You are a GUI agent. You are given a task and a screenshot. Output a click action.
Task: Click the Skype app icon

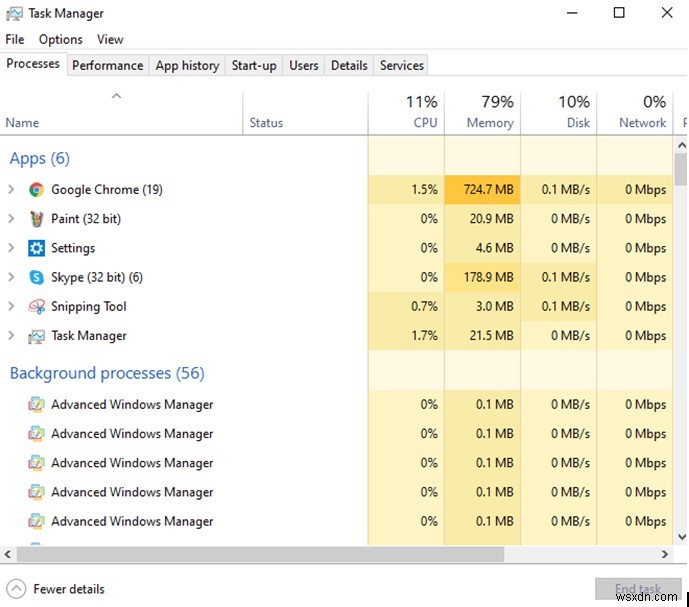[x=36, y=277]
